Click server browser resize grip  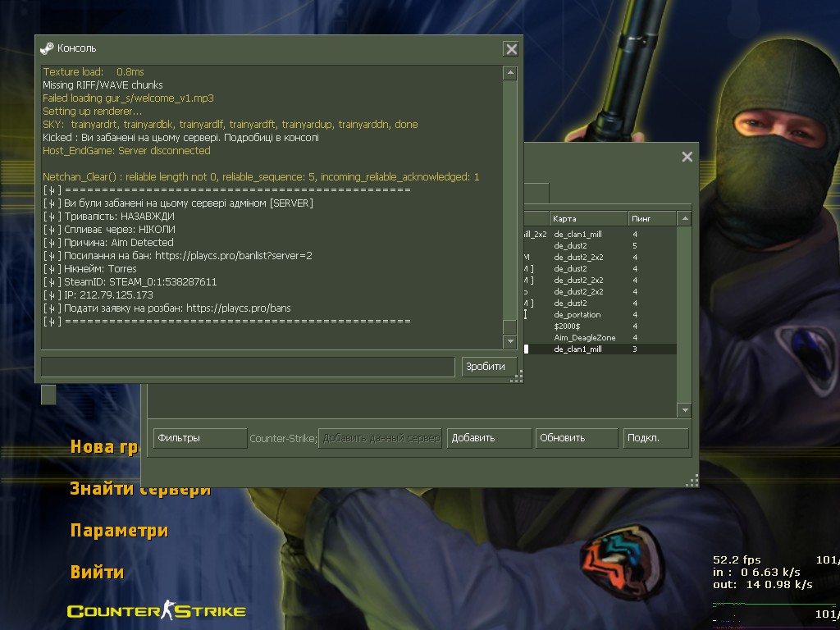(692, 481)
